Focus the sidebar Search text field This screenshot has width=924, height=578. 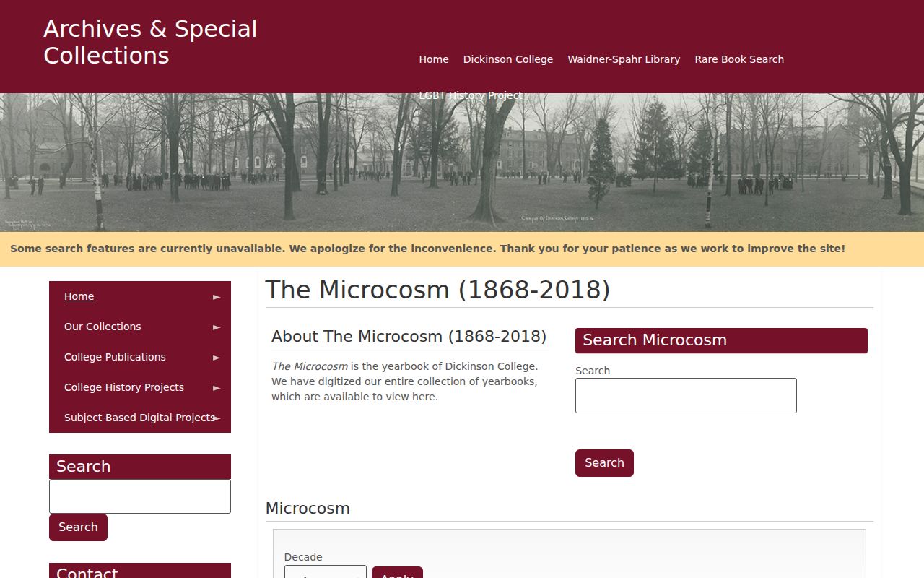[140, 496]
